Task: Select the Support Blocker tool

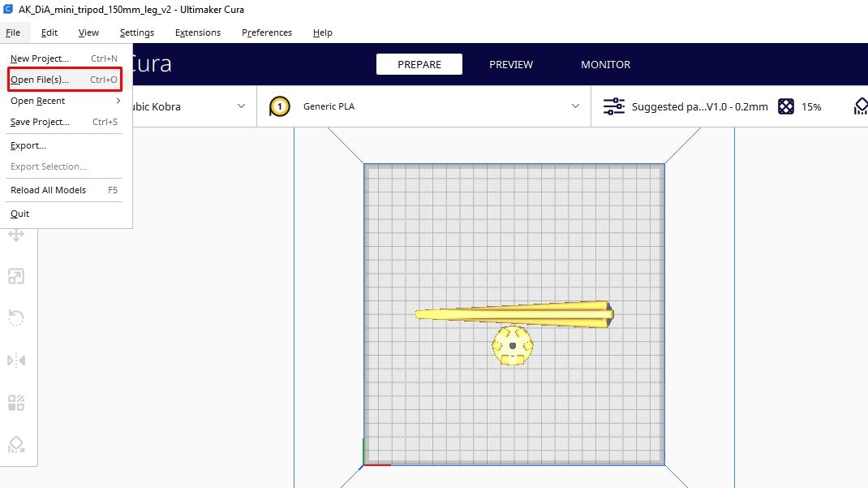Action: click(x=16, y=445)
